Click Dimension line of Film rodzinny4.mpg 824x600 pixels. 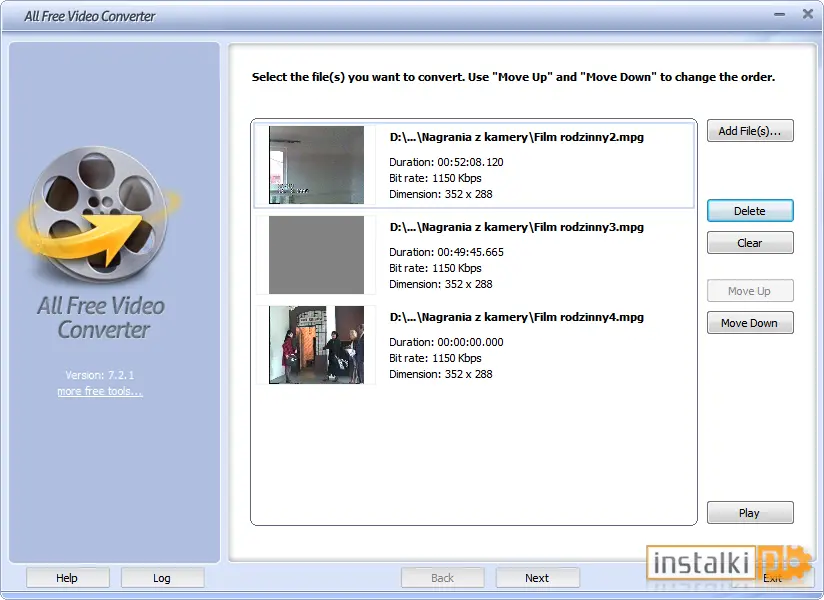(x=441, y=374)
